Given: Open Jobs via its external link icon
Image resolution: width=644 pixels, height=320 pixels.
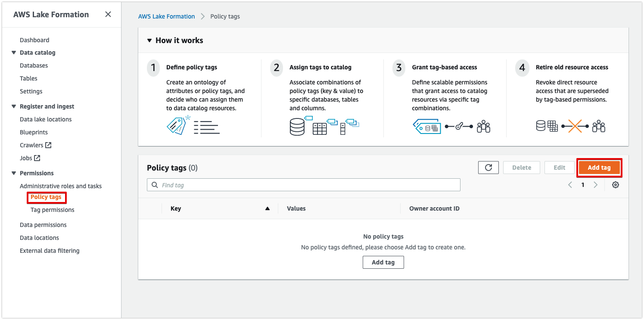Looking at the screenshot, I should click(37, 158).
